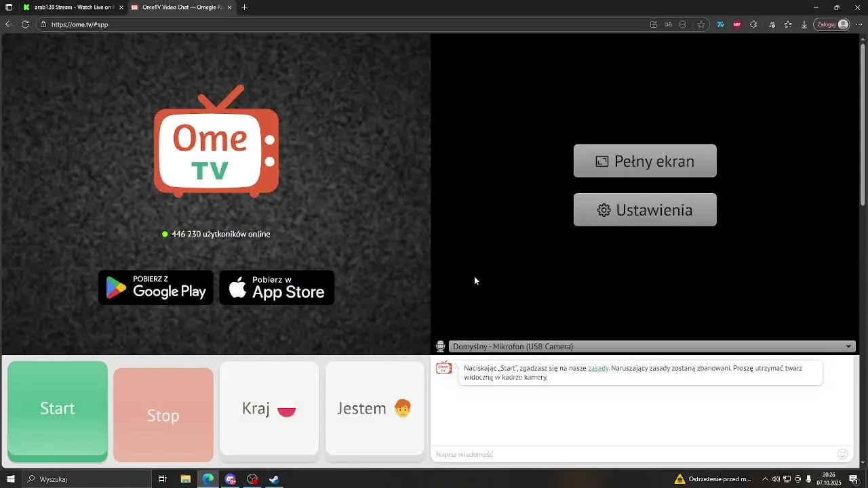Open the recording app taskbar icon

point(252,479)
